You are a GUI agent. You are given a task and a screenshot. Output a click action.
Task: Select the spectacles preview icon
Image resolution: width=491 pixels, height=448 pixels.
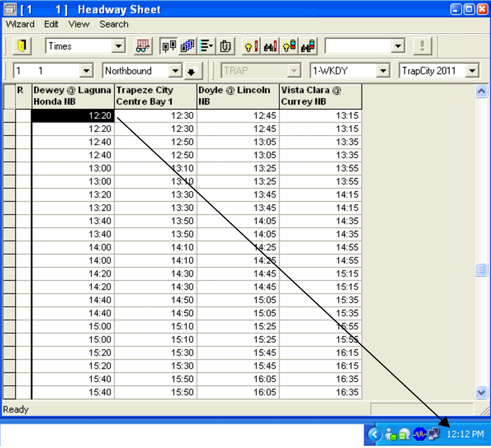[x=143, y=46]
